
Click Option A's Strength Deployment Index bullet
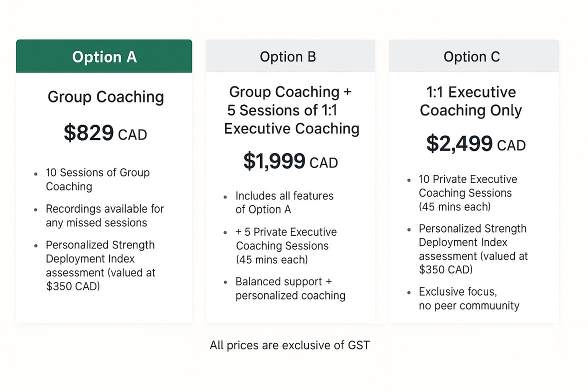100,265
